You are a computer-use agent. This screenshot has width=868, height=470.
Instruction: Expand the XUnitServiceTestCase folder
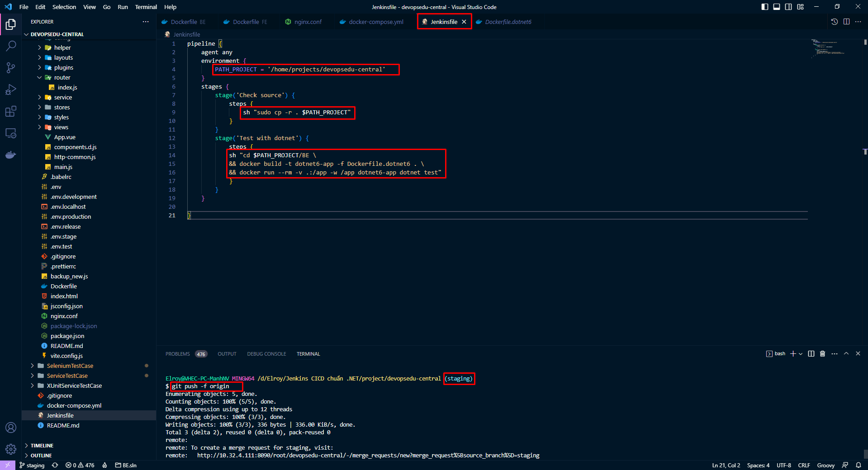click(x=89, y=385)
